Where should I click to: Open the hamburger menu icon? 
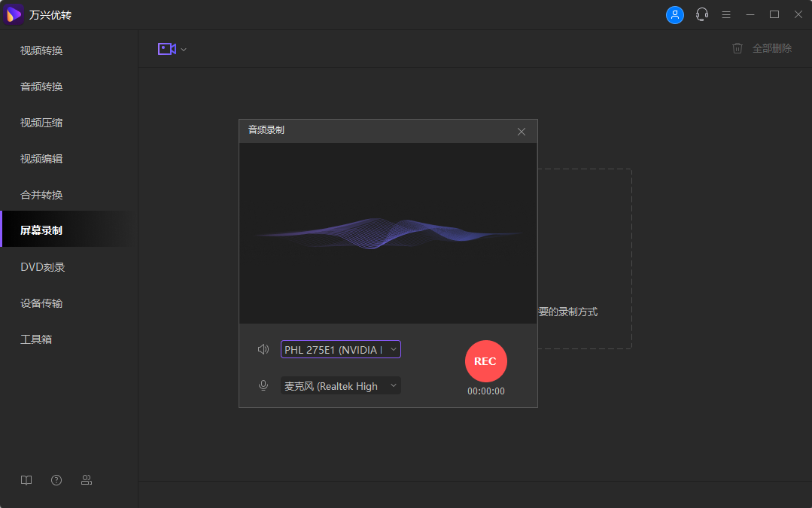click(725, 14)
